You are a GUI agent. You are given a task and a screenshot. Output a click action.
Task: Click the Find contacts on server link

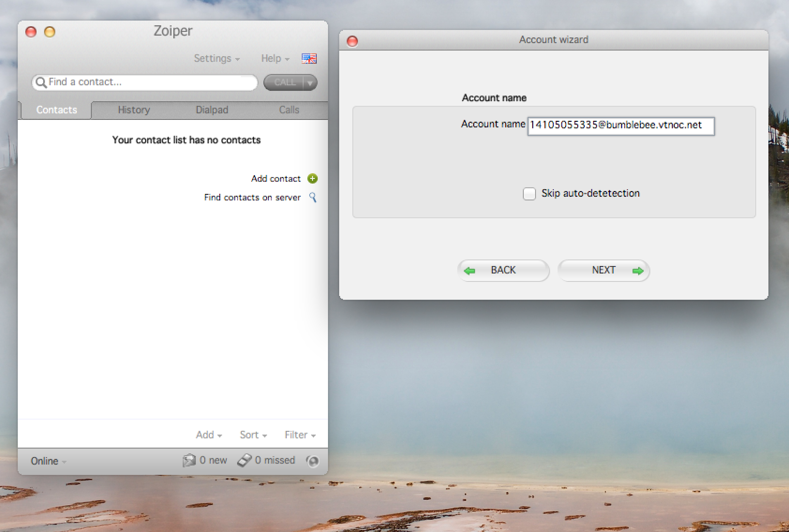pyautogui.click(x=252, y=198)
